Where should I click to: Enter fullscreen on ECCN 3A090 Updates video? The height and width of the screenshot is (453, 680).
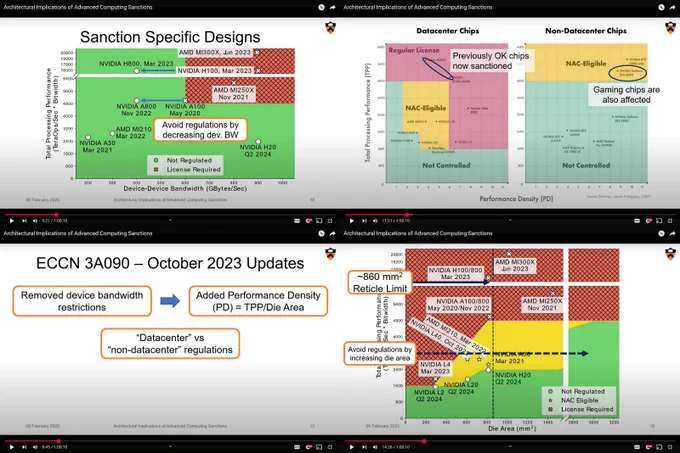330,447
